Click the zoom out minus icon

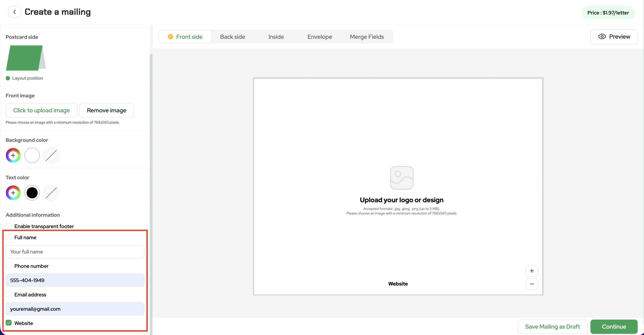coord(532,284)
